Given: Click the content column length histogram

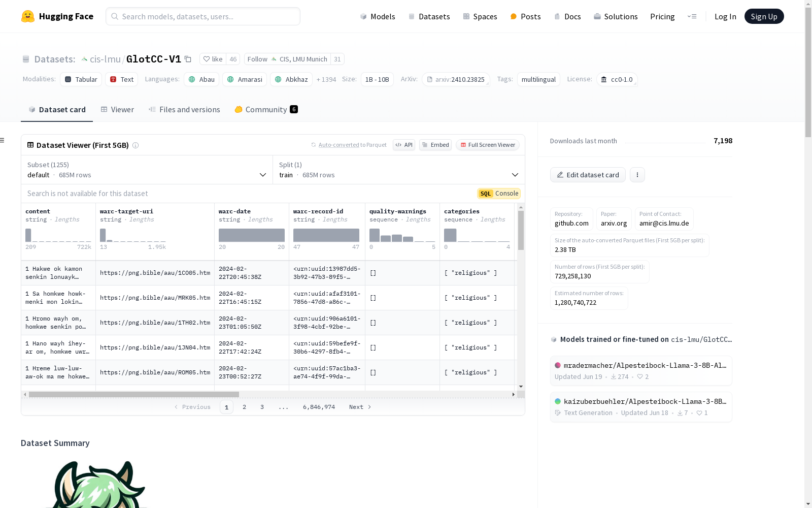Looking at the screenshot, I should coord(58,235).
